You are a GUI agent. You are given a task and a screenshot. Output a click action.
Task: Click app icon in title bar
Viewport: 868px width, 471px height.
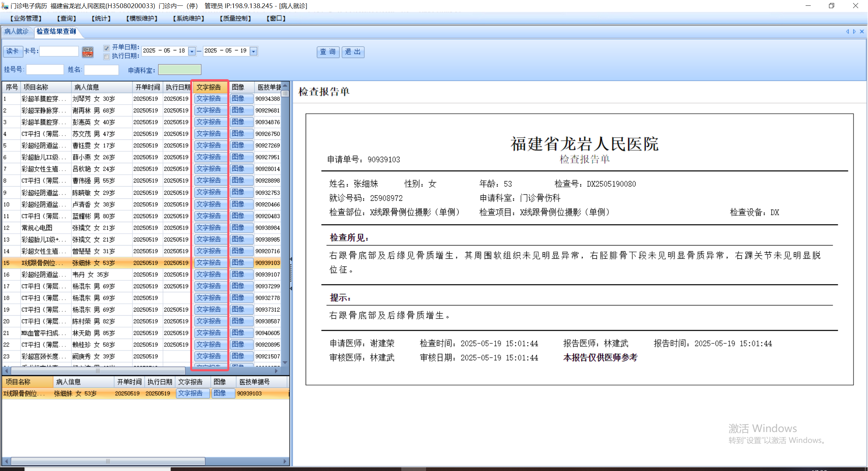click(5, 6)
